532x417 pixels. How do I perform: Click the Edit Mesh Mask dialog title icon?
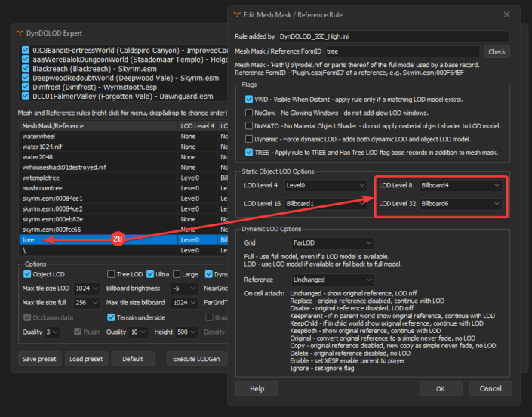pos(238,14)
